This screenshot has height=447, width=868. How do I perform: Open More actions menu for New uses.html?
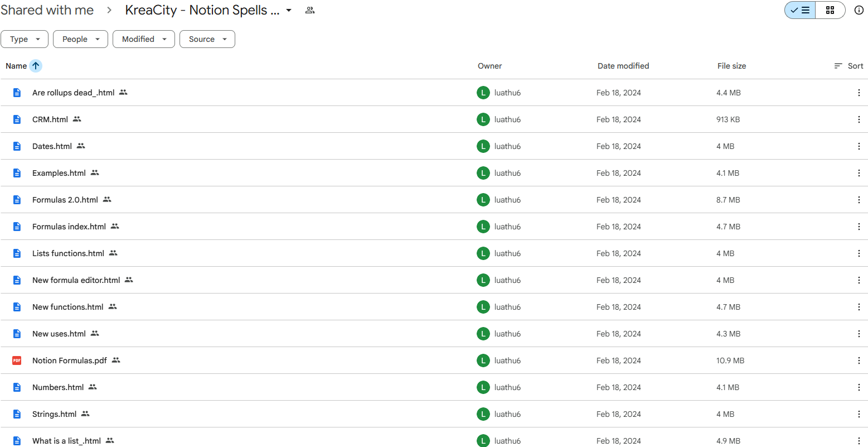pyautogui.click(x=859, y=334)
